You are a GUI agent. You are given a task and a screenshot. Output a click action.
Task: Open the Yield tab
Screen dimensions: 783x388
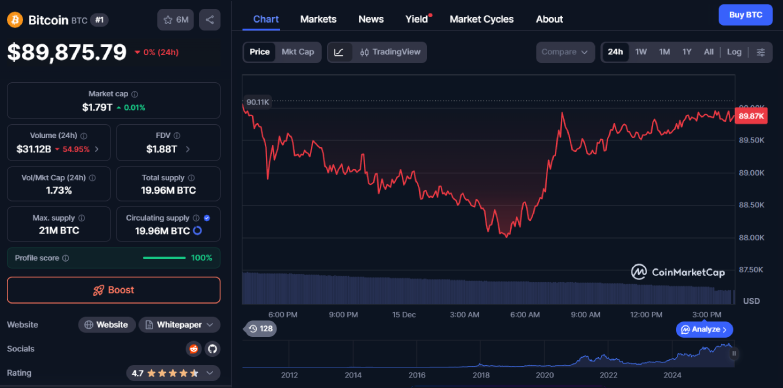pos(417,19)
